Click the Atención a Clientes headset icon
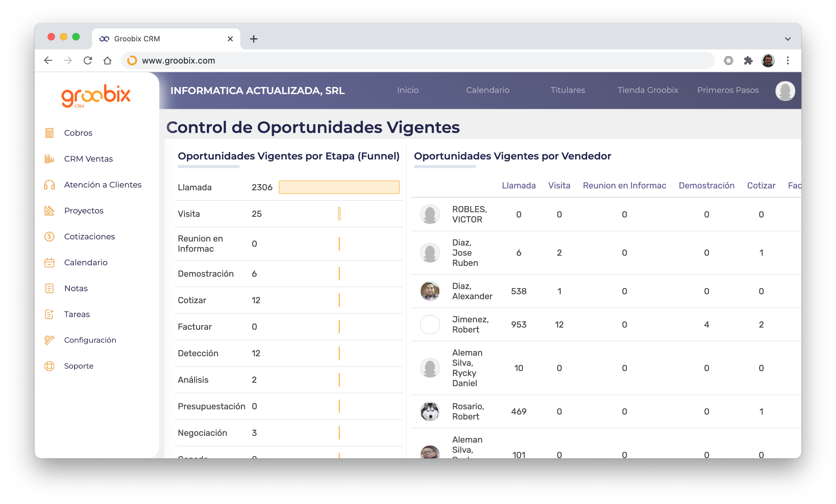Viewport: 836px width, 504px height. point(49,185)
